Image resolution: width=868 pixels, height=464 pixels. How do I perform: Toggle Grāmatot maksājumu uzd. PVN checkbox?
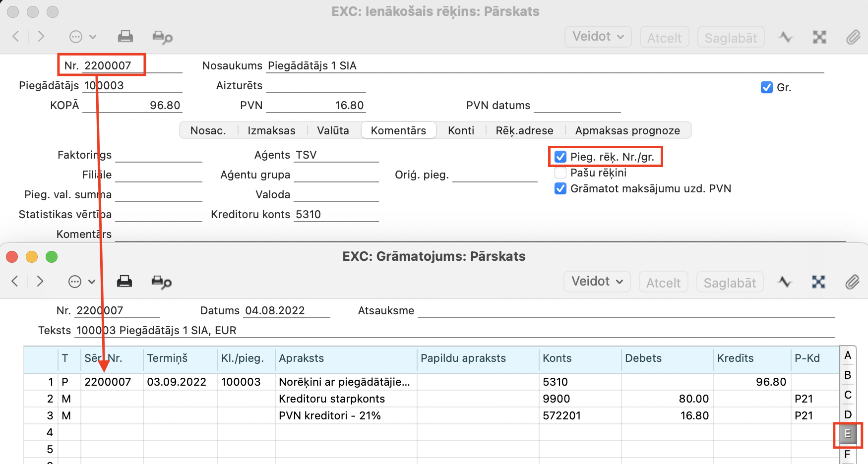(560, 188)
